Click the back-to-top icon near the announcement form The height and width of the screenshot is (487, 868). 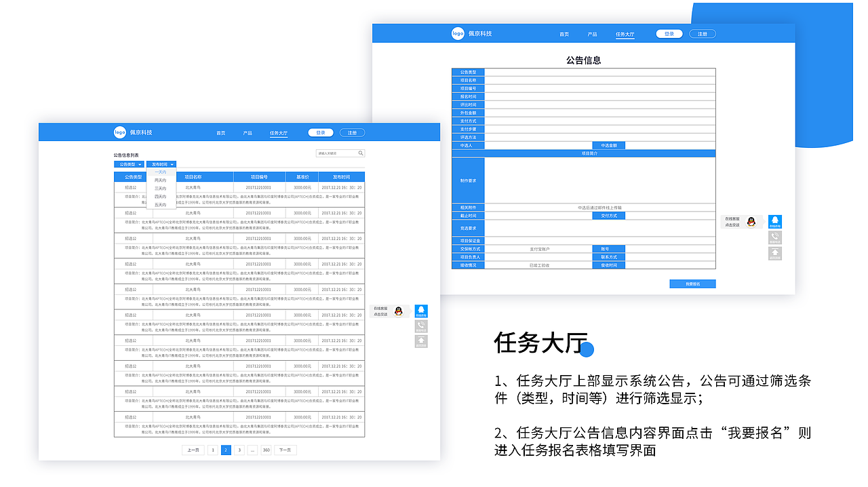coord(774,253)
